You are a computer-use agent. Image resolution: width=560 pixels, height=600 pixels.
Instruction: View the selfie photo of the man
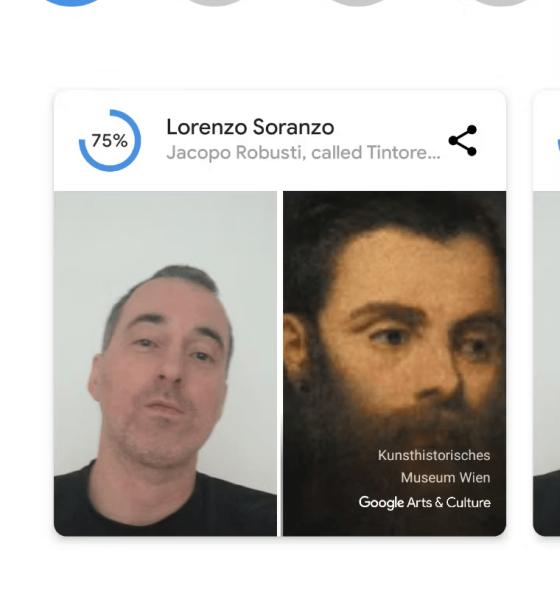coord(165,364)
